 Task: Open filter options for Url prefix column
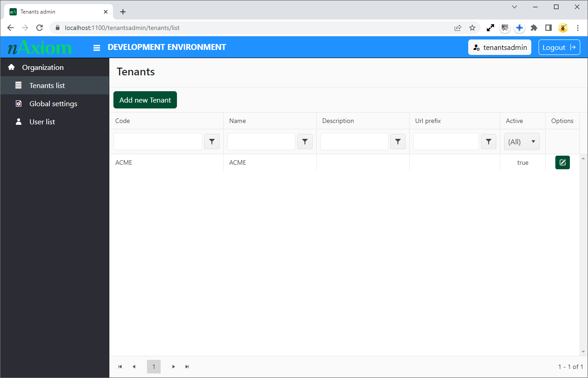(x=488, y=142)
